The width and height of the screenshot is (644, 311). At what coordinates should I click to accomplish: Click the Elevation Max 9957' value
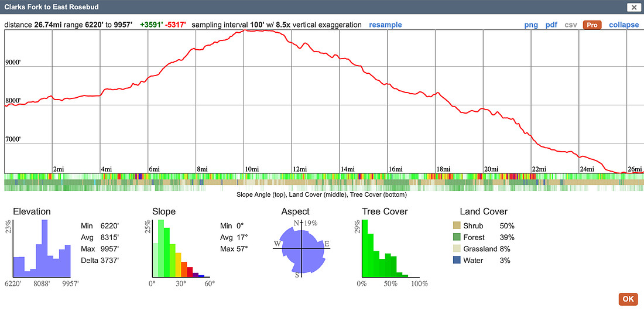pyautogui.click(x=109, y=249)
